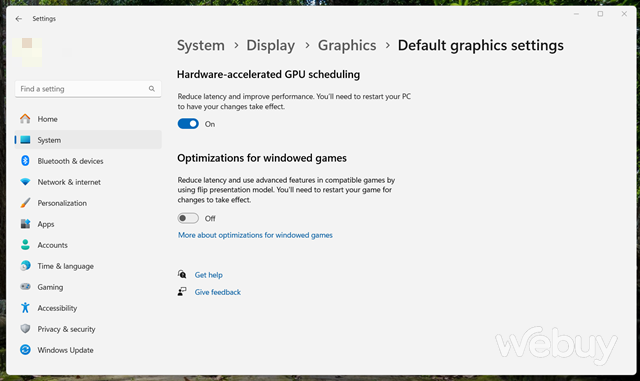
Task: Click the search magnifier icon
Action: coord(152,89)
